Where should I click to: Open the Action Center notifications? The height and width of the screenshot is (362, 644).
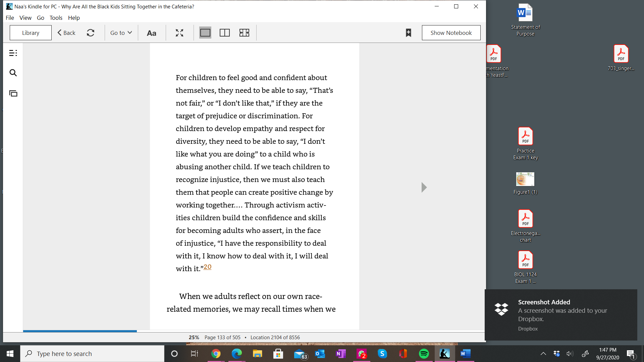tap(631, 354)
